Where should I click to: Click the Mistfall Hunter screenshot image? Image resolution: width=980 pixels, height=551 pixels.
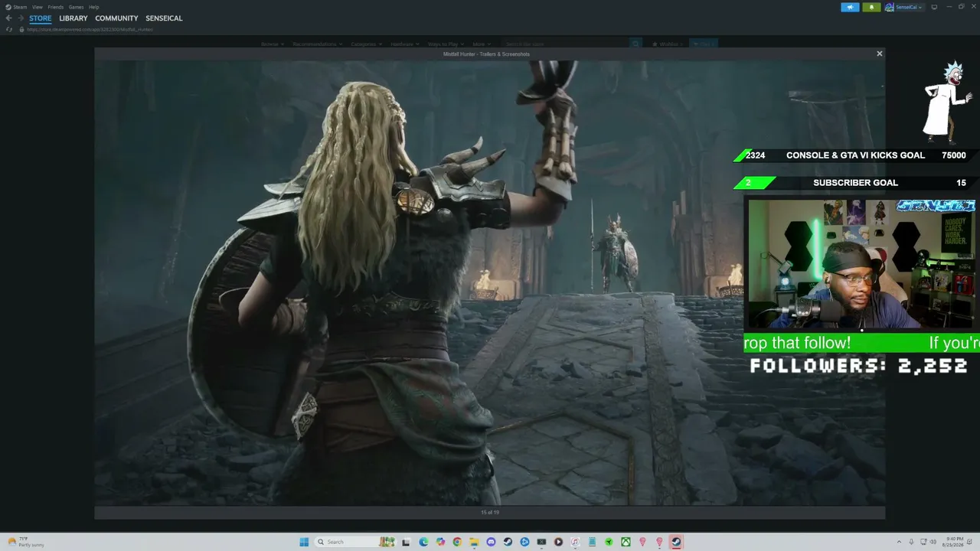(x=490, y=283)
